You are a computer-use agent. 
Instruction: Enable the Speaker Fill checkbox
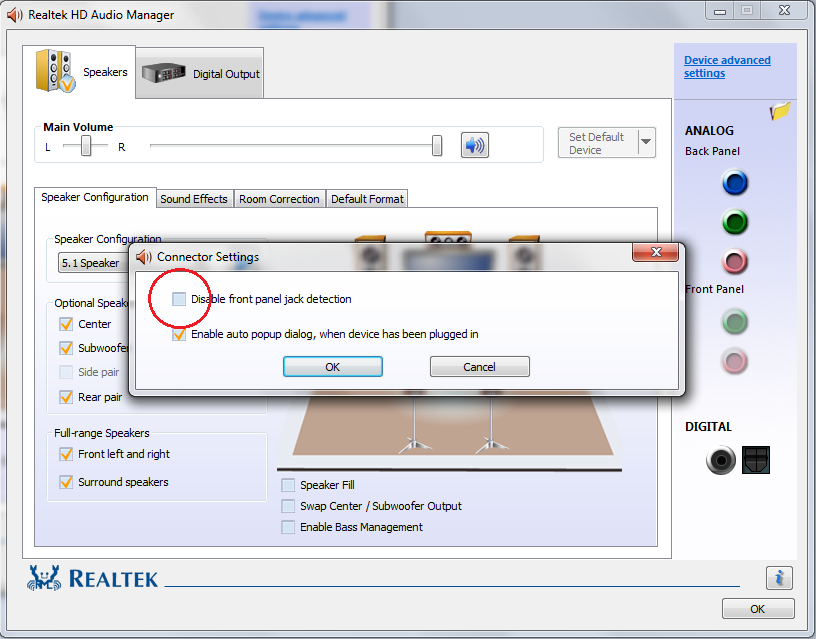pos(288,485)
